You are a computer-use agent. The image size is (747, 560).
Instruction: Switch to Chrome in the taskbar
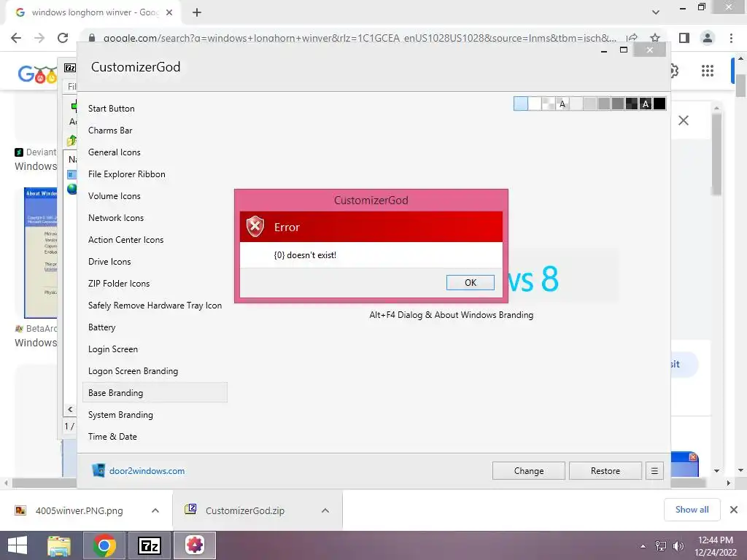104,545
